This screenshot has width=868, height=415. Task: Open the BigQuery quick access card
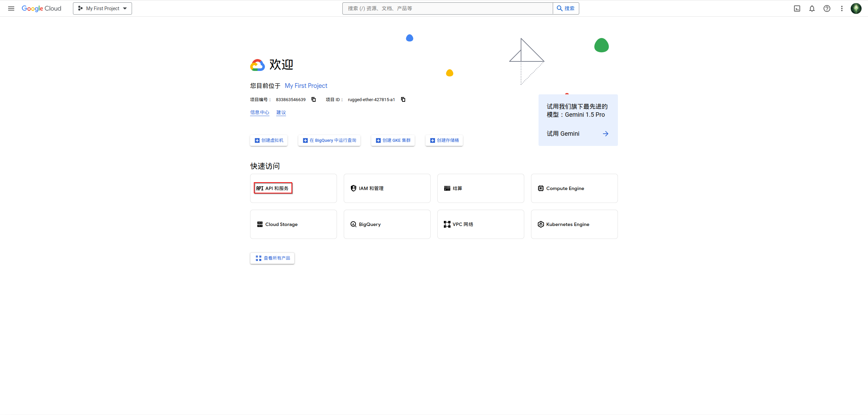[x=387, y=224]
